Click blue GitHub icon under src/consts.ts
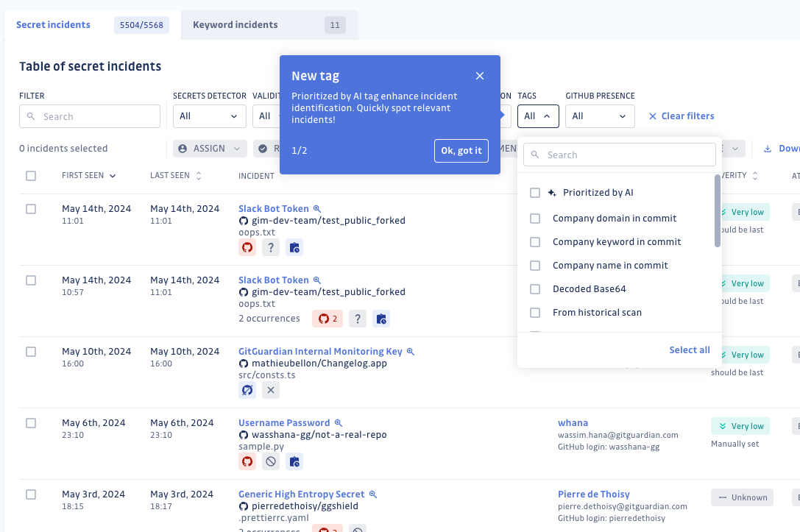The width and height of the screenshot is (800, 532). pos(247,390)
